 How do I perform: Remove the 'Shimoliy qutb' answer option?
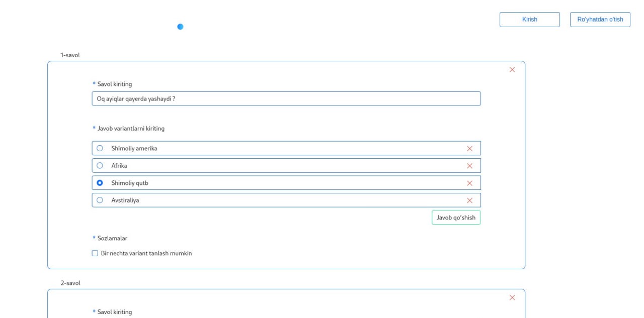coord(469,183)
